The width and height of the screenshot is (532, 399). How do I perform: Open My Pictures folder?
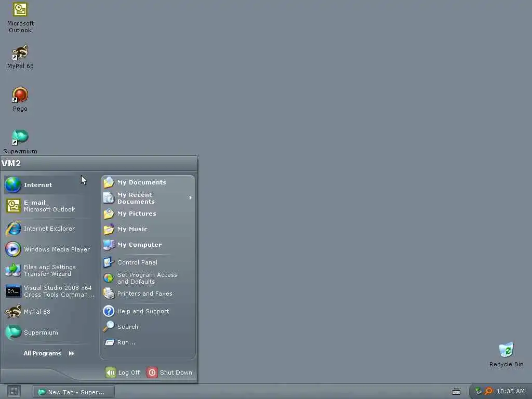(x=148, y=214)
